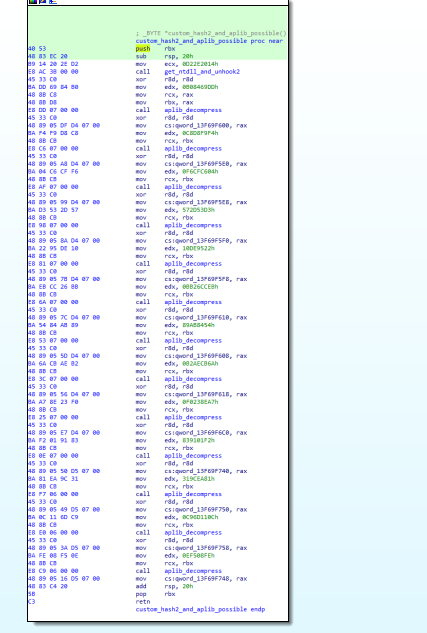
Task: Click qword_13F69F750 operand
Action: point(199,509)
